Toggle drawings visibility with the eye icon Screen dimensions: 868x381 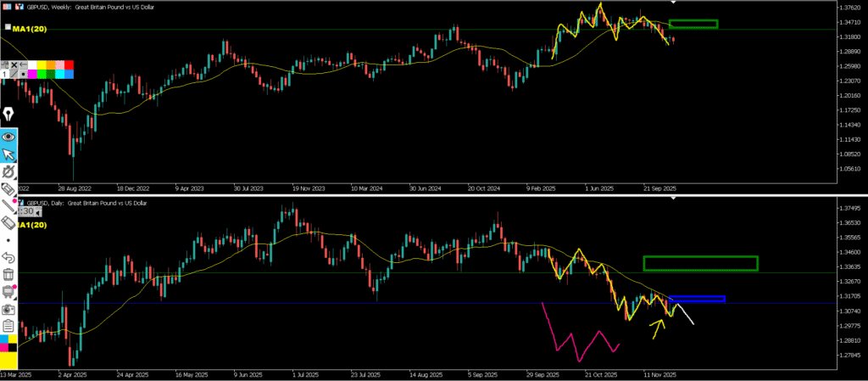[x=9, y=136]
